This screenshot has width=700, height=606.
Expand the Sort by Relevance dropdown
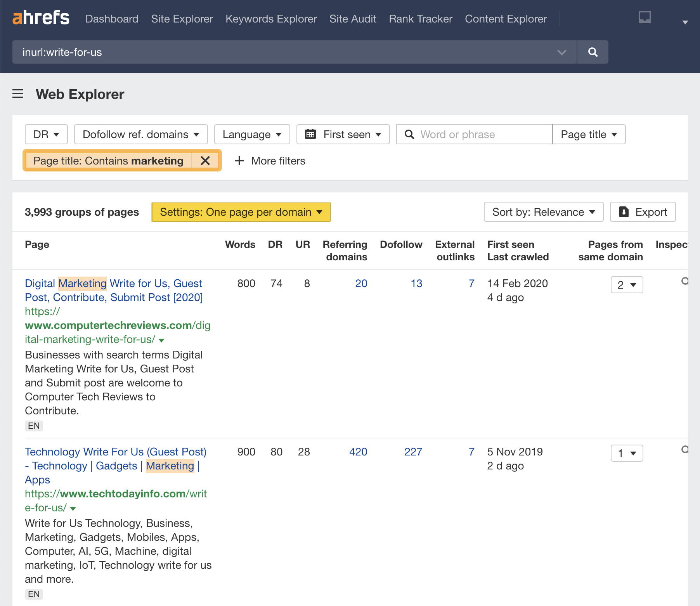click(x=543, y=212)
